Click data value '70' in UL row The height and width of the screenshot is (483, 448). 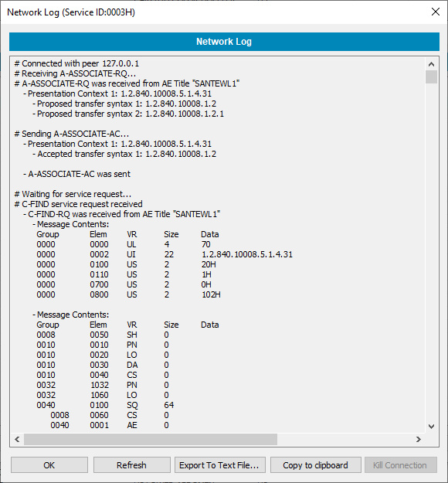click(206, 244)
